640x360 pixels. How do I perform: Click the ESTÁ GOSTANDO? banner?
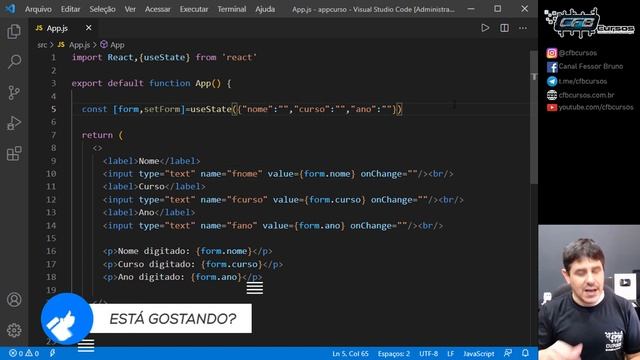point(172,318)
